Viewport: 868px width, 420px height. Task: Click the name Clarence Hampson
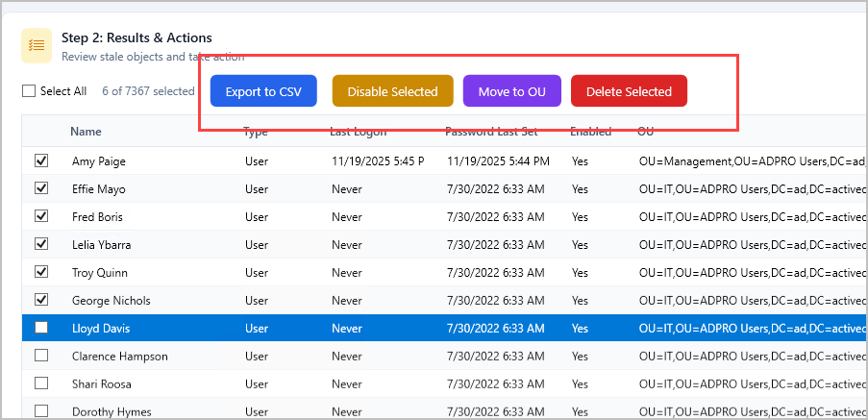tap(119, 357)
